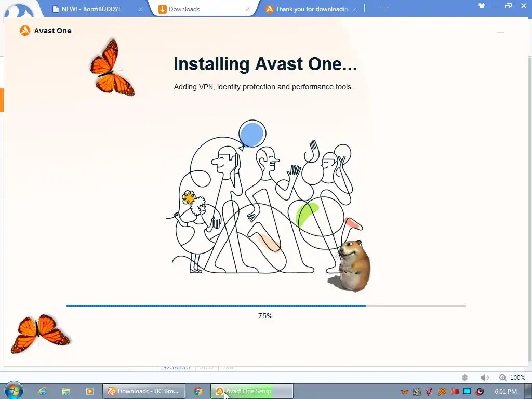This screenshot has width=532, height=399.
Task: Click the 75% progress text
Action: [265, 316]
